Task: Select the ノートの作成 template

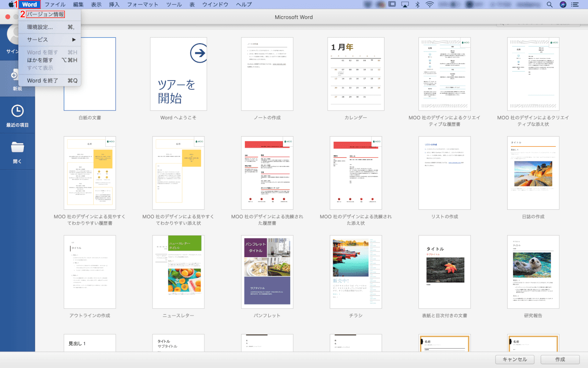Action: pos(267,74)
